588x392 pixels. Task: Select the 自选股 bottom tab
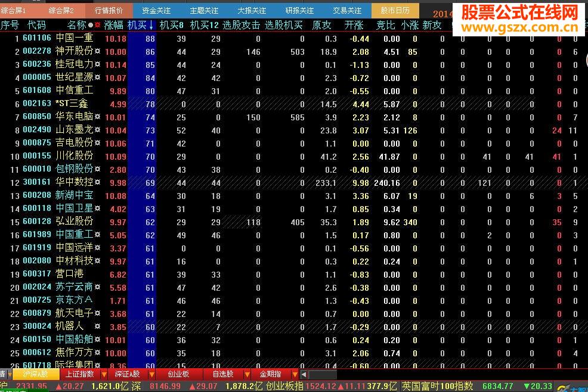[223, 374]
